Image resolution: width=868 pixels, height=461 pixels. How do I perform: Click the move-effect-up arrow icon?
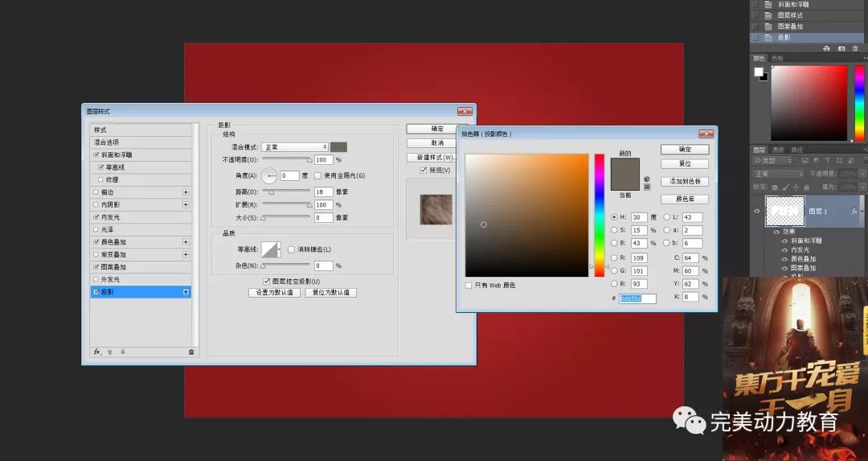pos(110,352)
